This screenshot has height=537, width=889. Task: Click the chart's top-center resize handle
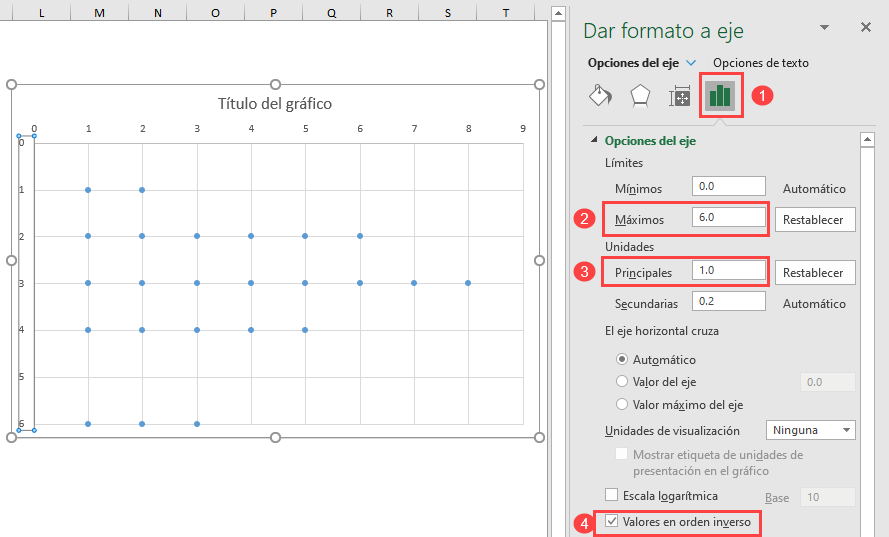275,84
